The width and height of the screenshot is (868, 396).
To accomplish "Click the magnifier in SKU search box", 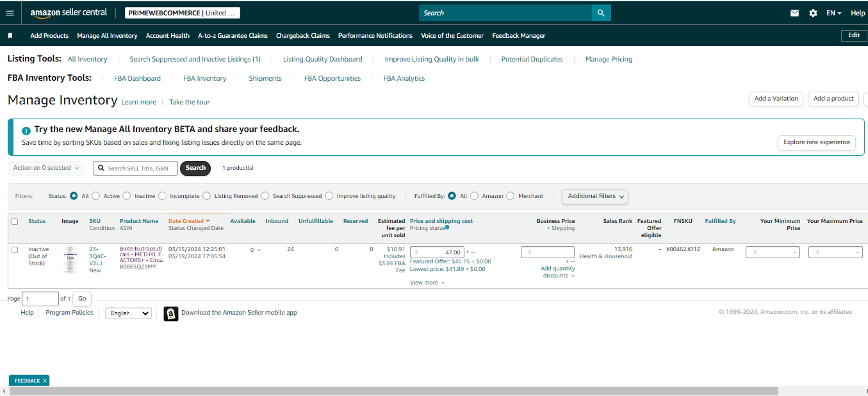I will [x=101, y=168].
